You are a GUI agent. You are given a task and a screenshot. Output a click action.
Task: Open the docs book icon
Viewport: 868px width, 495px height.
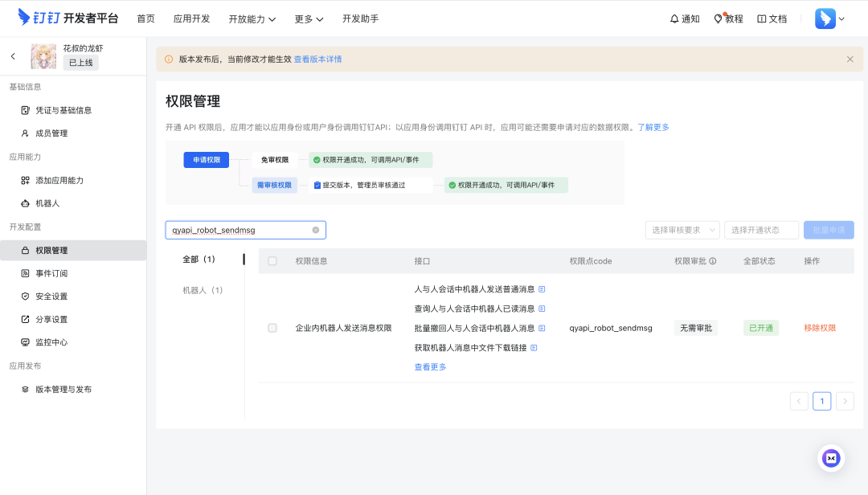click(762, 18)
